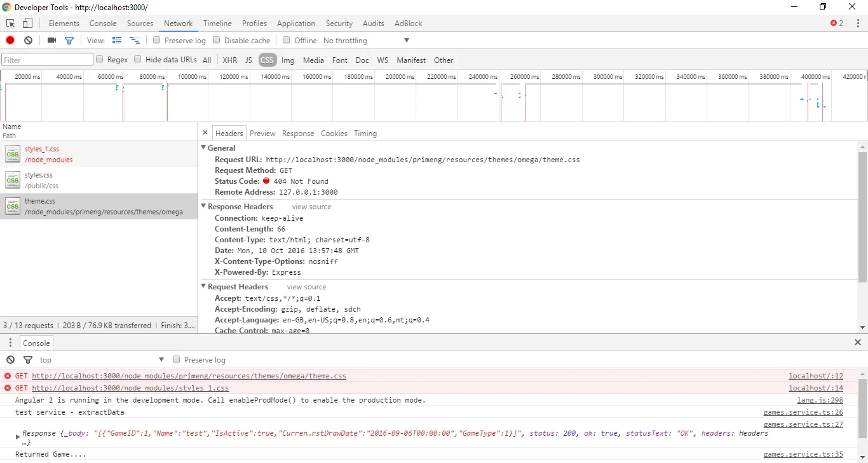Tick the Hide data URLs checkbox
Viewport: 868px width, 463px height.
click(138, 60)
